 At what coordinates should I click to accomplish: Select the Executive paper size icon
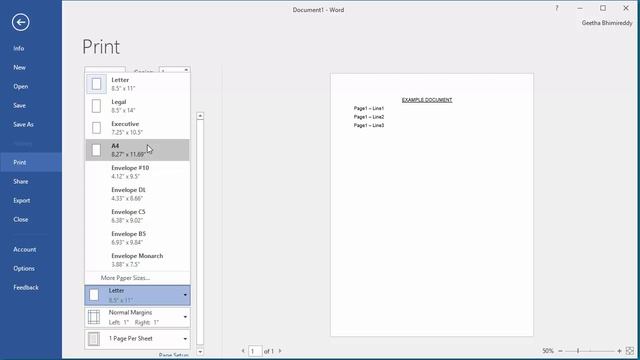(x=96, y=128)
